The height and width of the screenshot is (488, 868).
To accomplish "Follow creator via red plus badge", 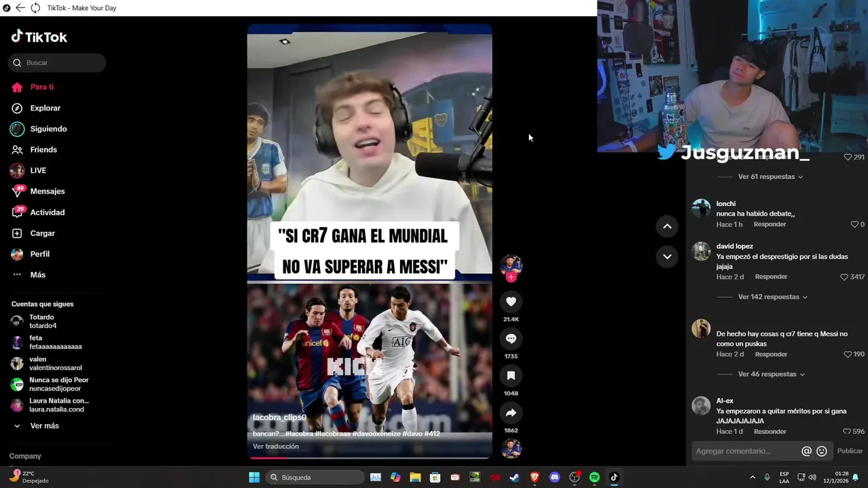I will coord(511,277).
